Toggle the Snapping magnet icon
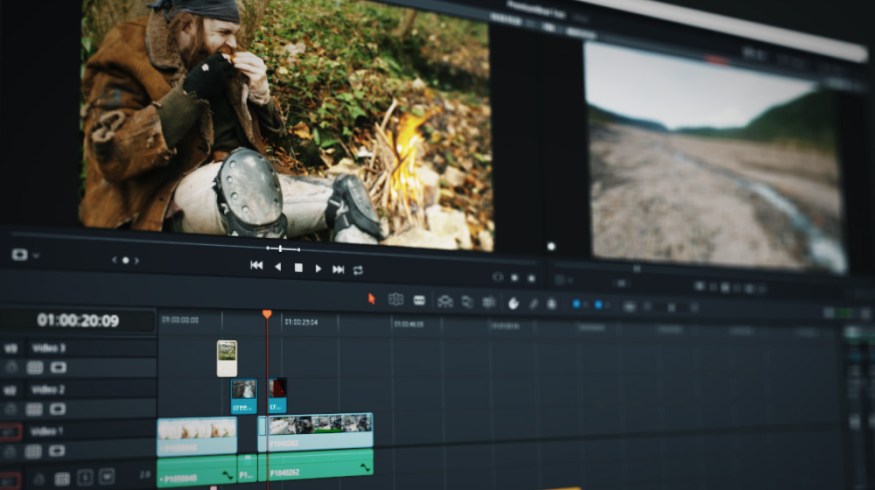The height and width of the screenshot is (490, 875). pos(513,303)
